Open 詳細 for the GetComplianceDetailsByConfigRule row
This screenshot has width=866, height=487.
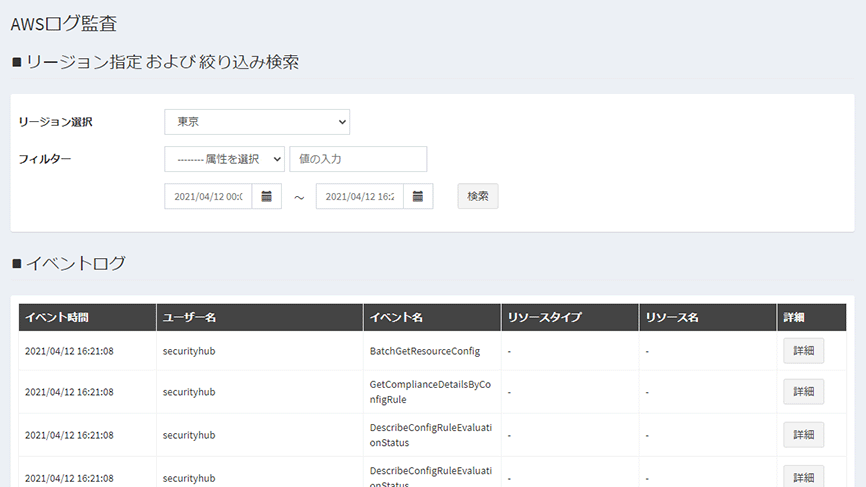click(x=804, y=391)
